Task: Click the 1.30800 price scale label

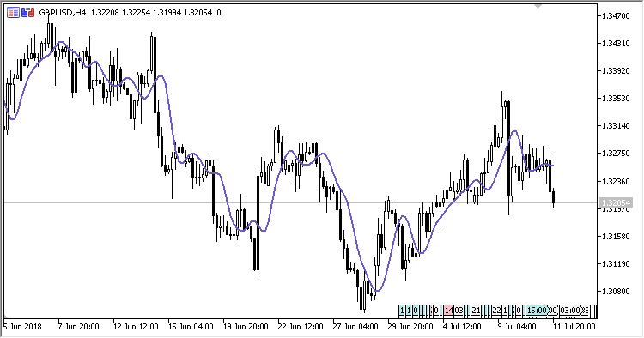Action: coord(616,291)
